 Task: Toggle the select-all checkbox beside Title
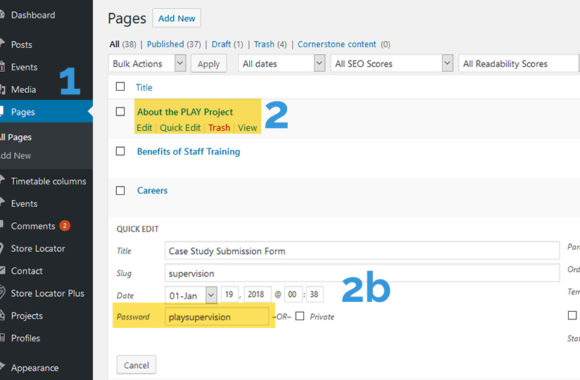pos(120,87)
